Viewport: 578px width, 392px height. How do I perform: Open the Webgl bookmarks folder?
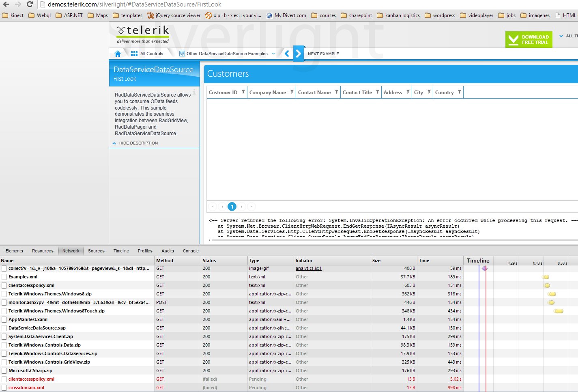[40, 15]
